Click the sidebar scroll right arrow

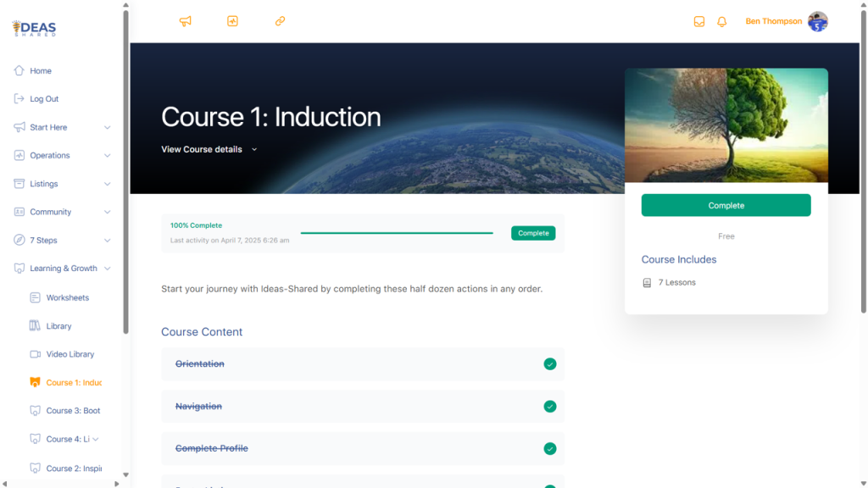point(116,484)
